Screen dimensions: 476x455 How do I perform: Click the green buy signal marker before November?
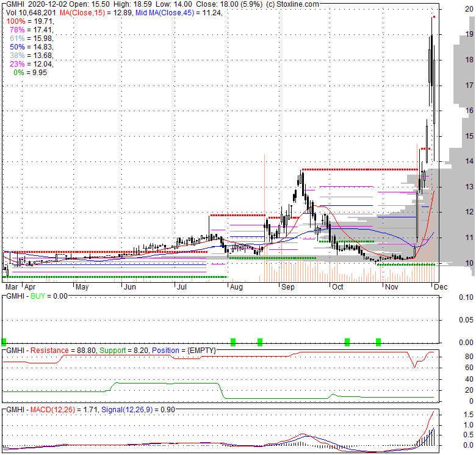pos(378,342)
